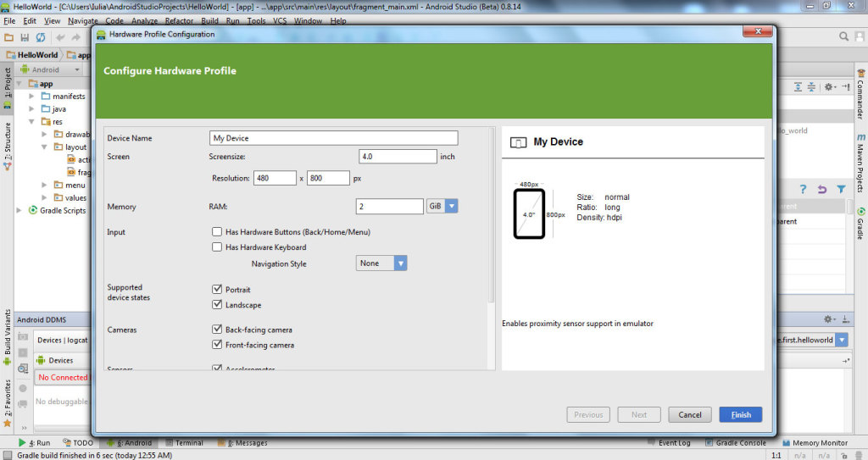Collapse the res folder
Screen dimensions: 868x460
click(x=31, y=122)
